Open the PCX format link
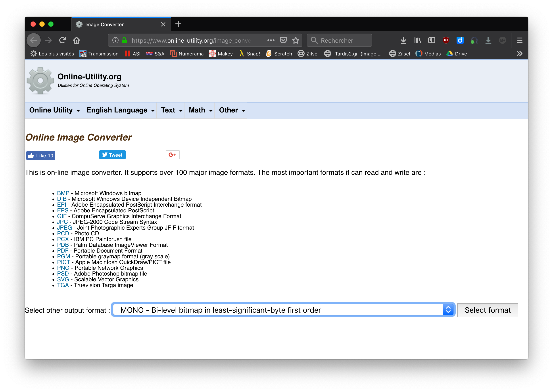553x392 pixels. pos(63,239)
